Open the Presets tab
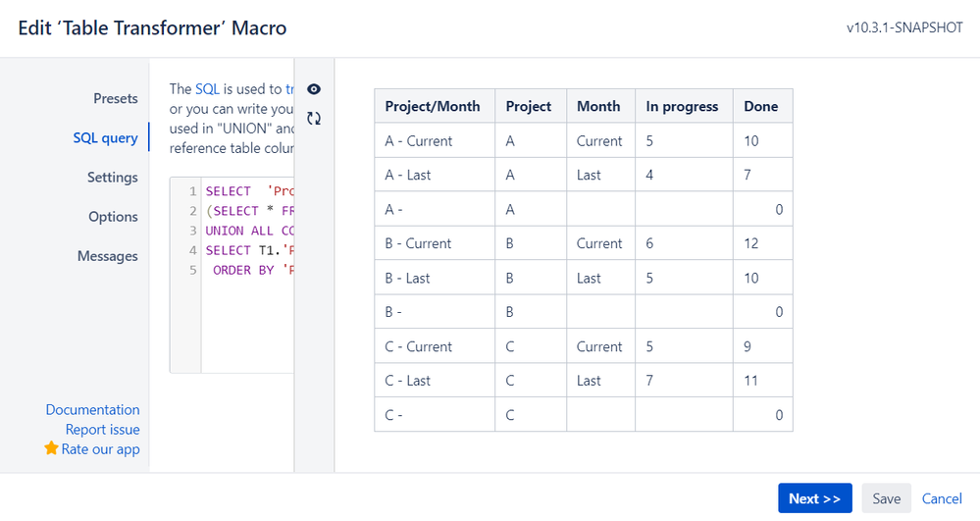The width and height of the screenshot is (980, 521). [116, 98]
